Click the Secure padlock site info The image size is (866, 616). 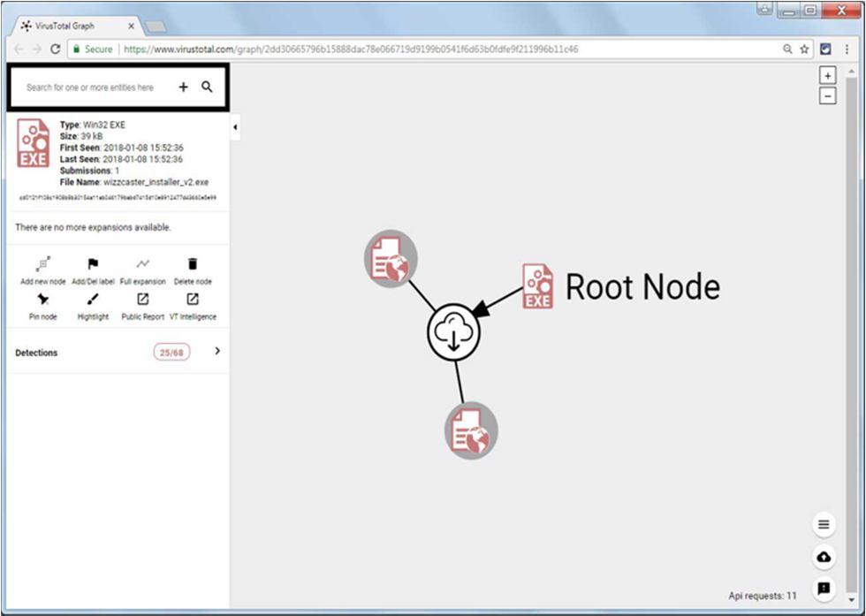(x=93, y=49)
